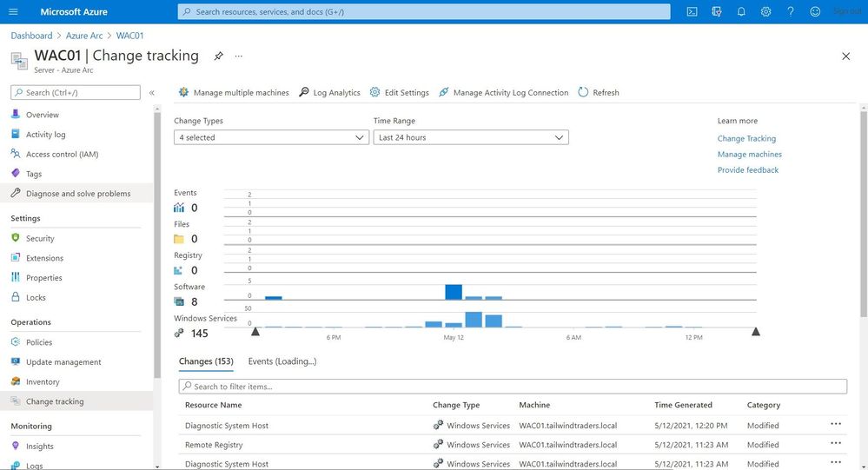Open the more options ellipsis beside title

point(239,56)
